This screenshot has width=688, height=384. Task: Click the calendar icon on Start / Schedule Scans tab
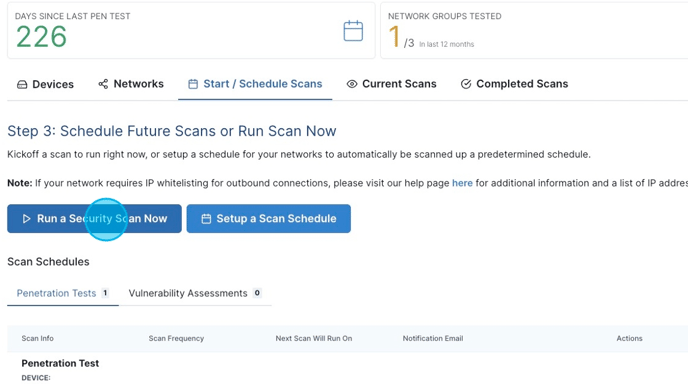pos(193,84)
